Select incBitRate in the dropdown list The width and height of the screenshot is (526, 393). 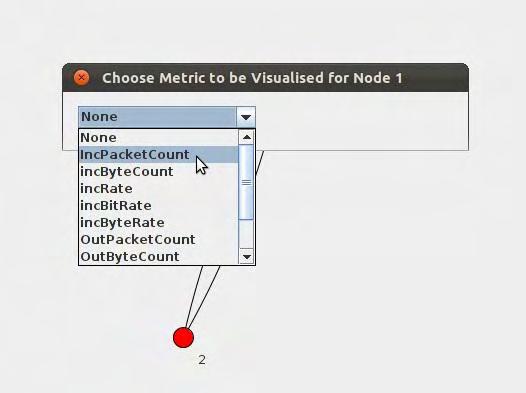click(158, 206)
